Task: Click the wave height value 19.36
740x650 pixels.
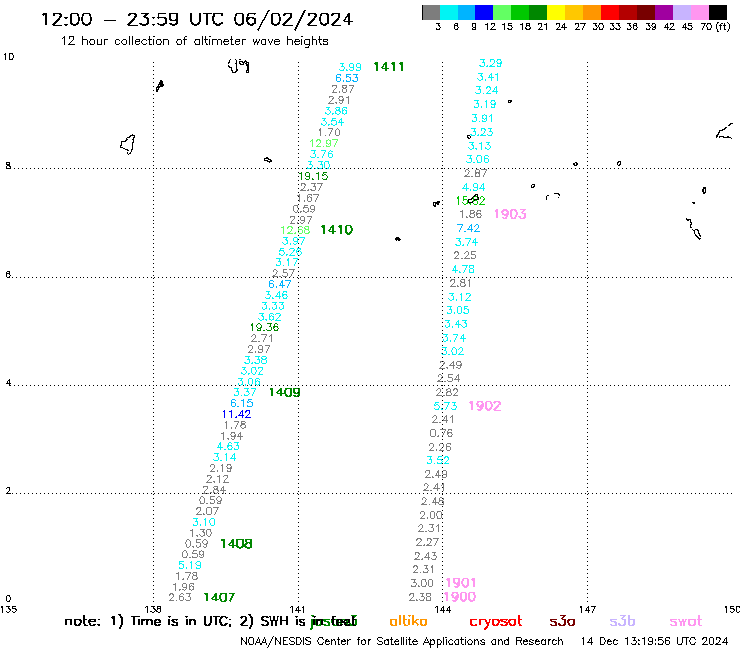Action: (264, 327)
